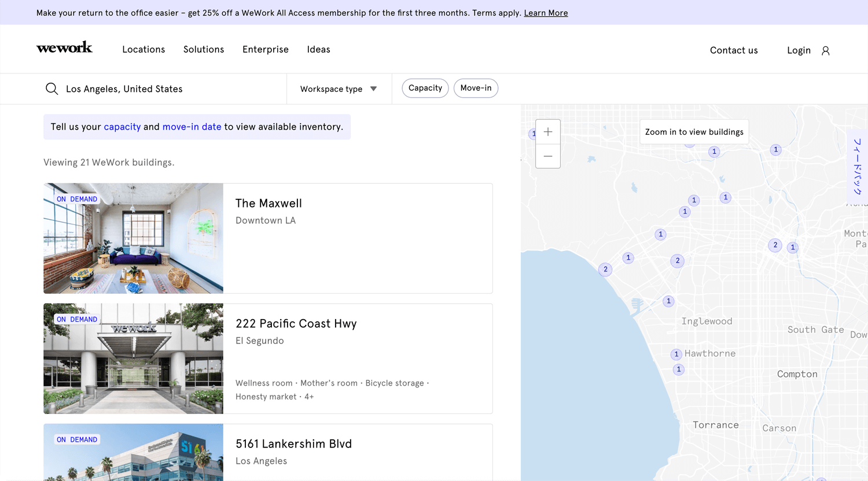This screenshot has width=868, height=481.
Task: Click the Move-in filter button
Action: pyautogui.click(x=476, y=88)
